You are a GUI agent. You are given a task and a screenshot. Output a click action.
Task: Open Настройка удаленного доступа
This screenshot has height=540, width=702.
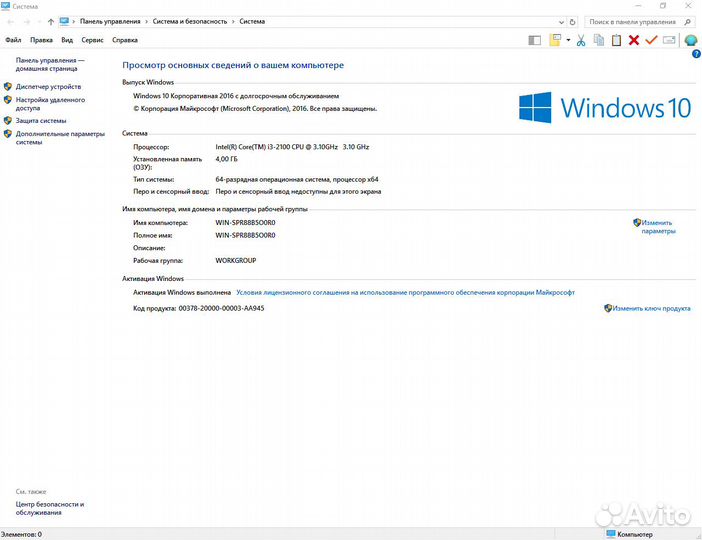tap(50, 103)
